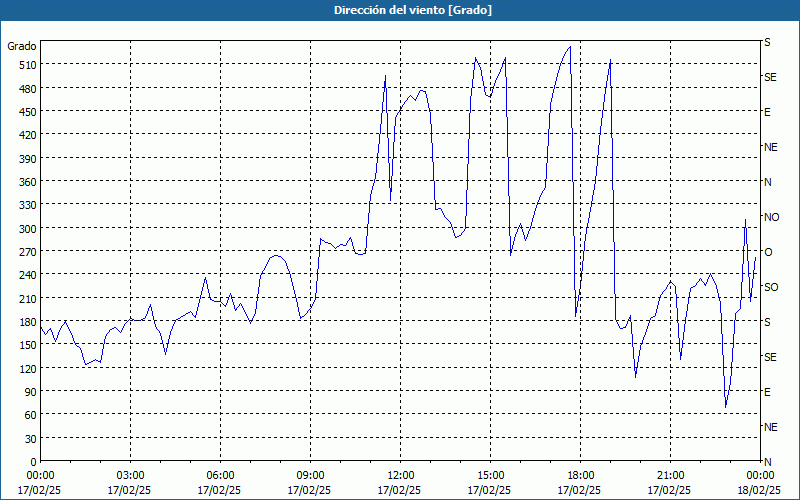
Task: Select the 360 degree axis label
Action: coord(28,182)
